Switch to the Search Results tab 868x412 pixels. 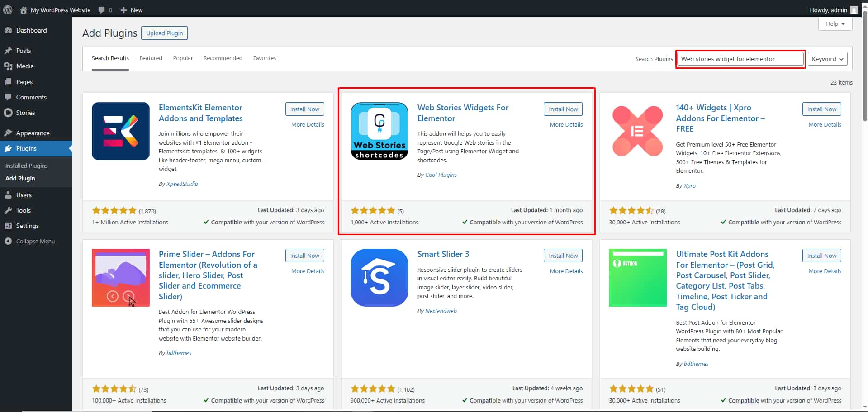pyautogui.click(x=110, y=58)
